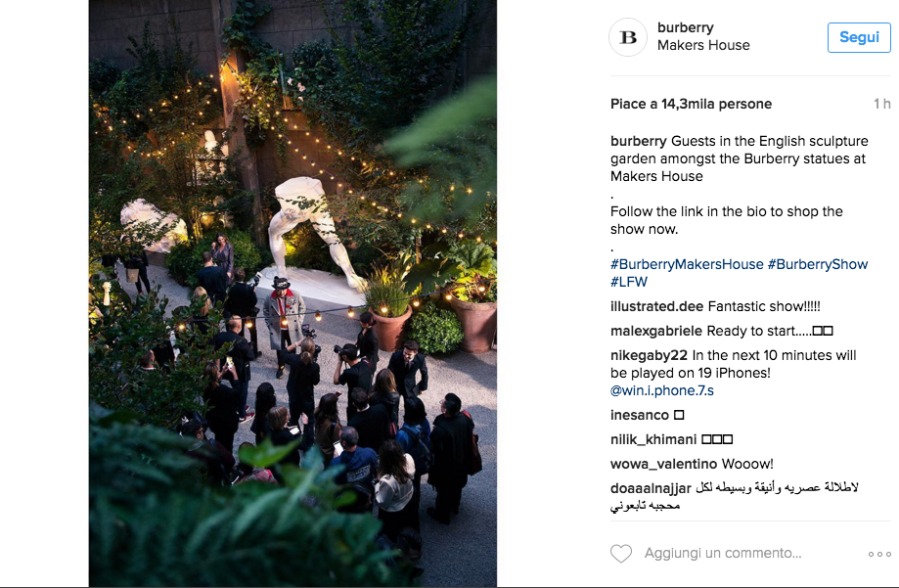Open the three-dot more options menu
This screenshot has width=899, height=588.
[879, 554]
